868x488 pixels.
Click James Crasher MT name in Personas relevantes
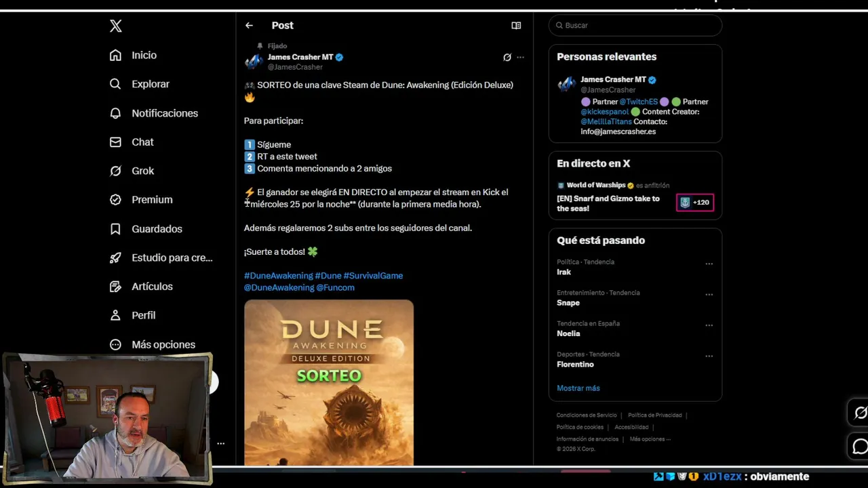(613, 79)
